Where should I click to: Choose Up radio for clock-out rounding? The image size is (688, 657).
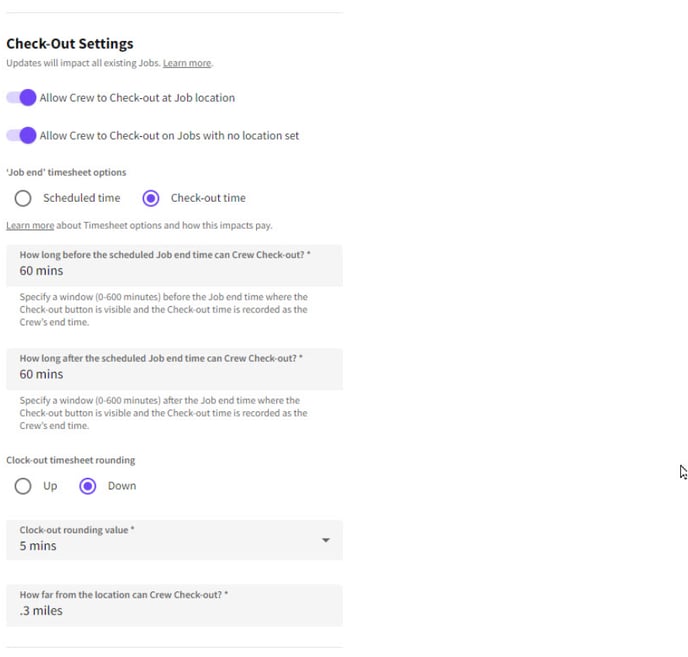[x=23, y=486]
